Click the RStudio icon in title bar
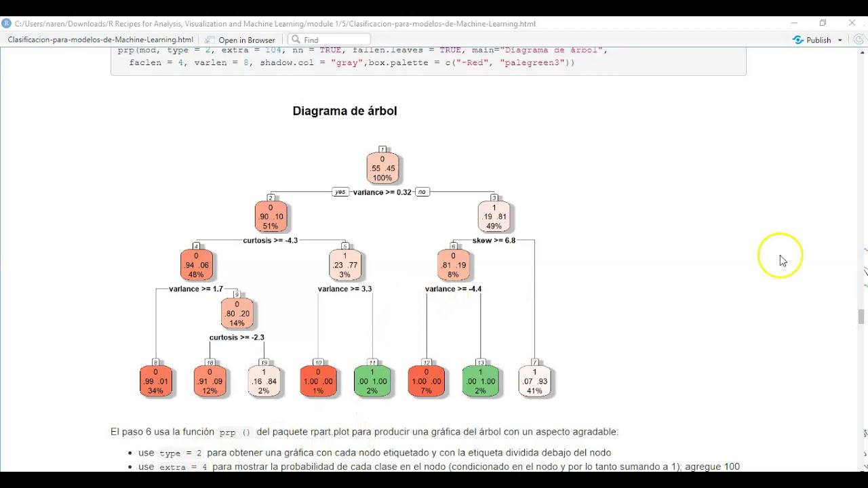This screenshot has height=488, width=868. click(7, 23)
